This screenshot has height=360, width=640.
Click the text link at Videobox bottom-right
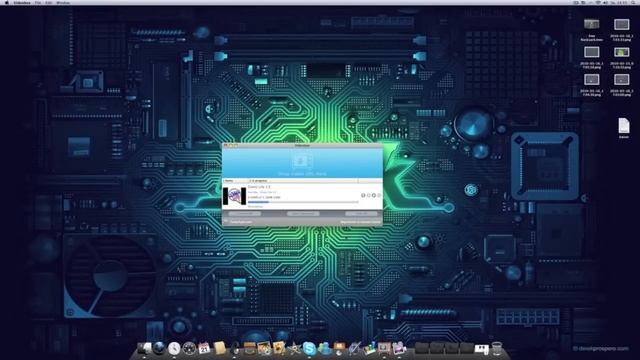pos(360,222)
